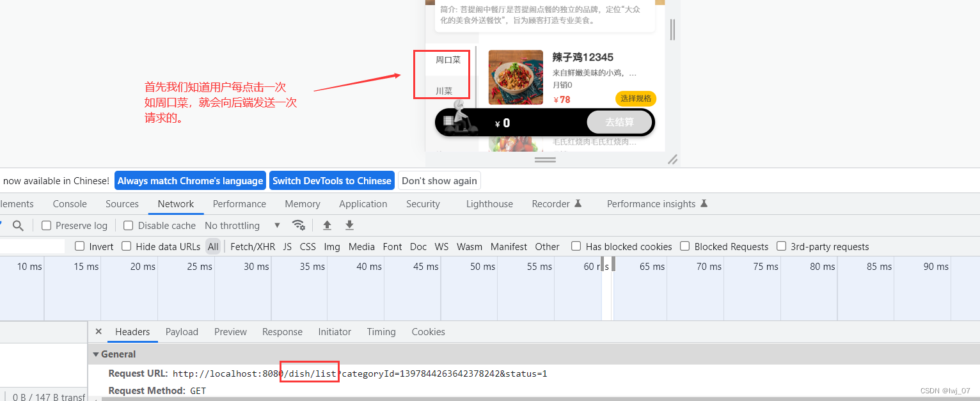Click the network filter text field
980x401 pixels.
point(32,246)
